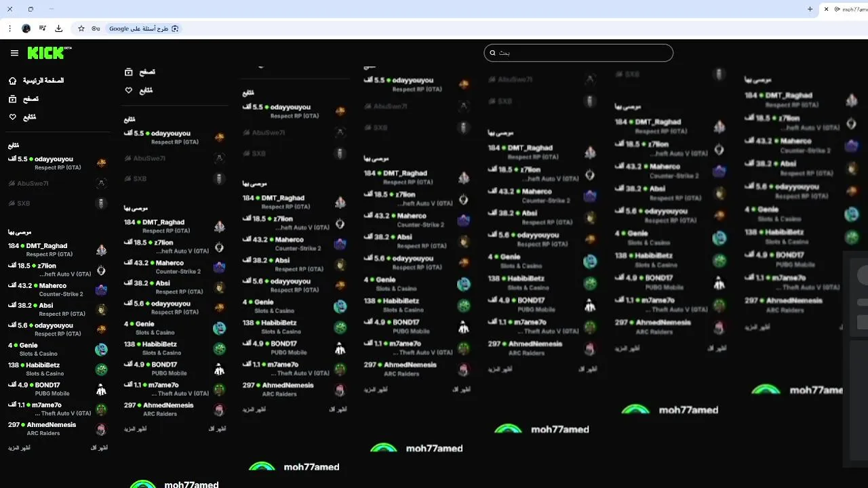Click أظهر المزيد show more in main sidebar

pyautogui.click(x=19, y=448)
